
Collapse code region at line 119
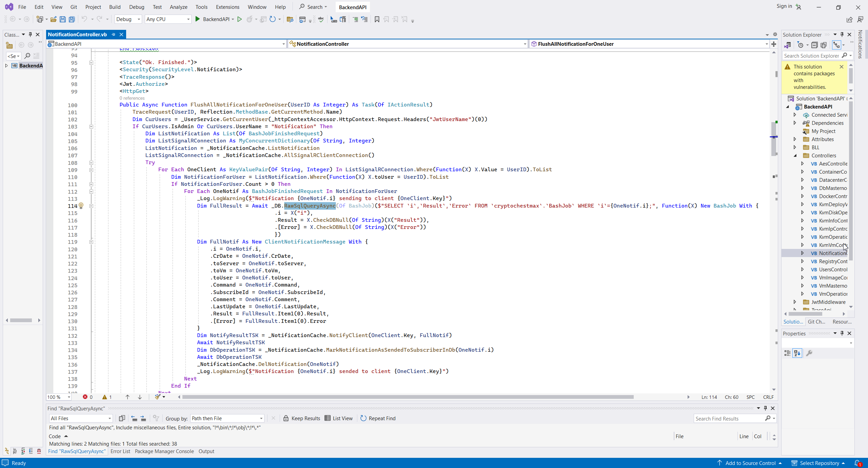(x=91, y=242)
